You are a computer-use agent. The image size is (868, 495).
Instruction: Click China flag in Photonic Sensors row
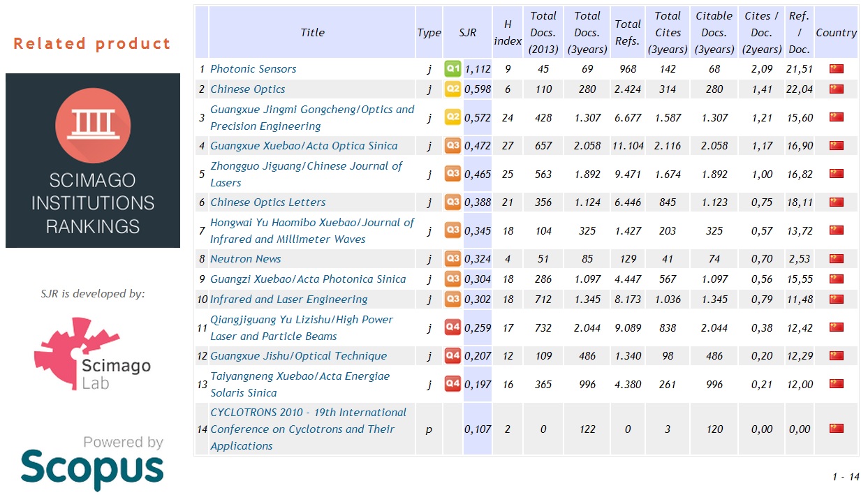[836, 68]
